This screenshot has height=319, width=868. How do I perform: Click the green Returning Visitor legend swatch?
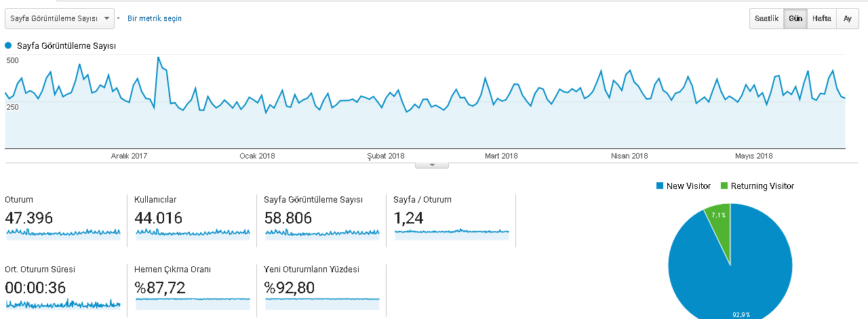tap(724, 186)
